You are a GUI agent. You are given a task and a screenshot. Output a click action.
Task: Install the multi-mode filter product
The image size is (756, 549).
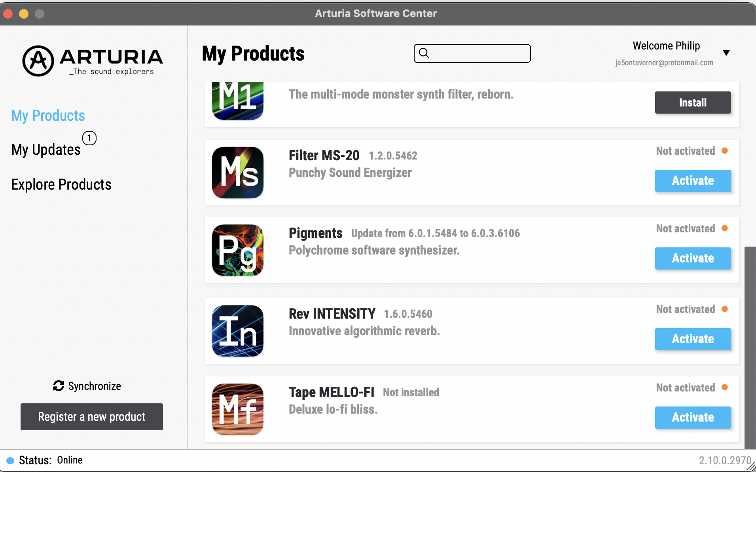tap(693, 103)
